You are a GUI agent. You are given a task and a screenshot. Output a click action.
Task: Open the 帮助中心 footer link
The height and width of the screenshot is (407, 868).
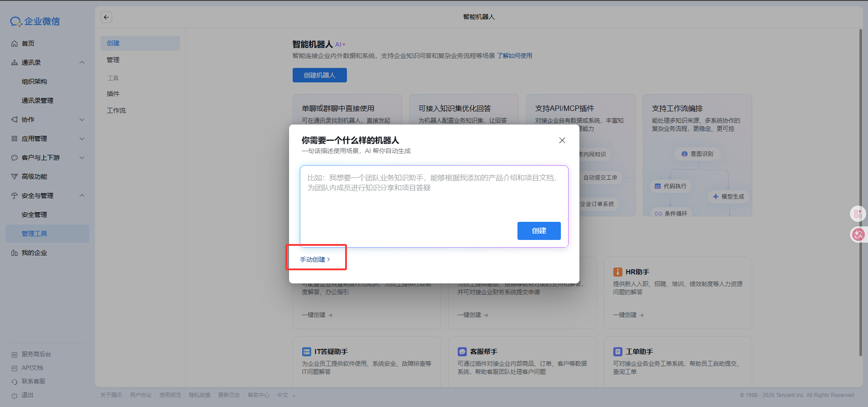[x=258, y=395]
